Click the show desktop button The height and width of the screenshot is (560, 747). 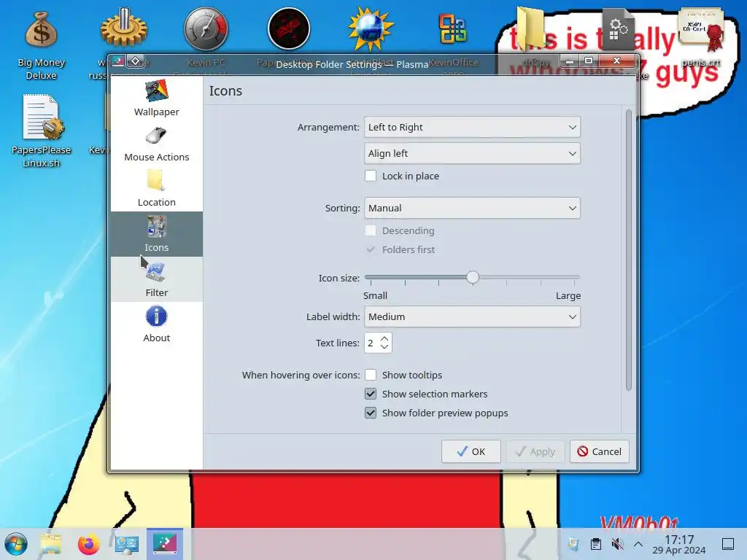pyautogui.click(x=728, y=544)
